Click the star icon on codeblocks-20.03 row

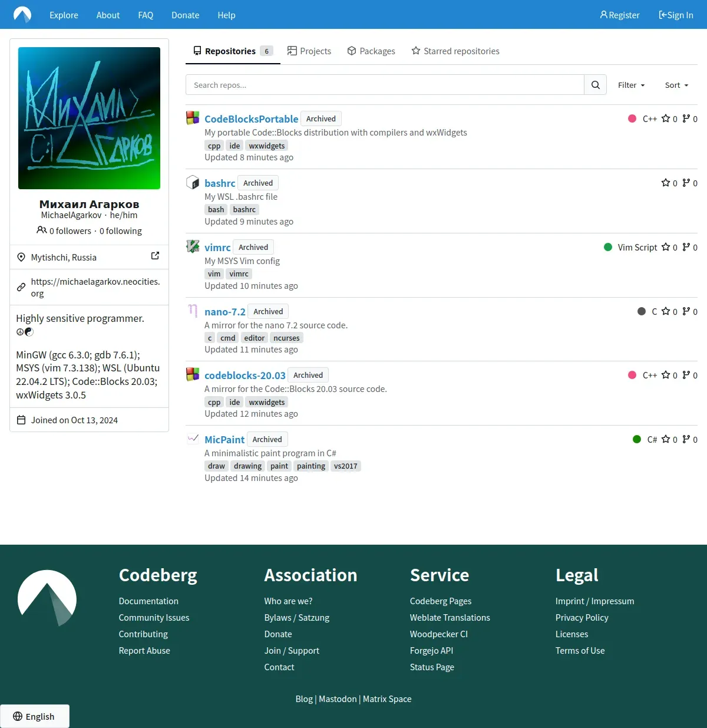point(666,375)
